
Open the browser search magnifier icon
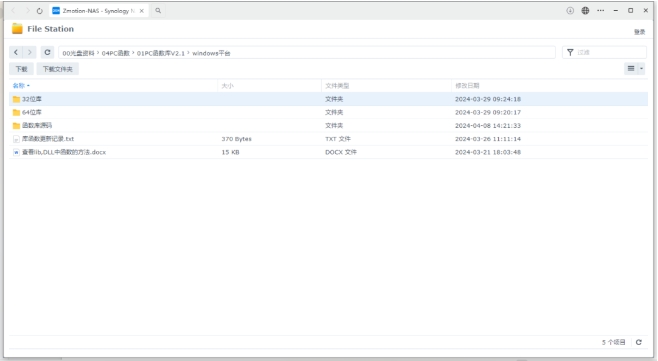coord(158,11)
